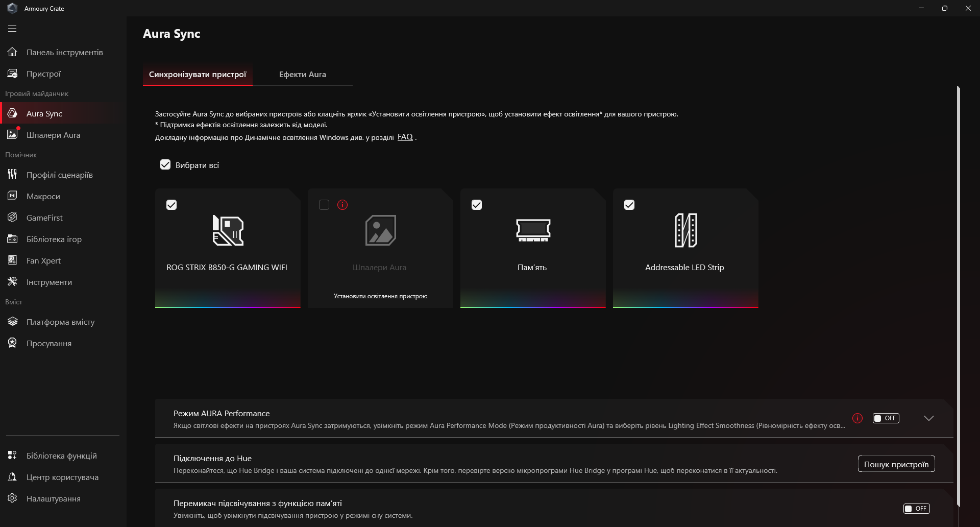Open the hamburger navigation menu

click(x=12, y=29)
